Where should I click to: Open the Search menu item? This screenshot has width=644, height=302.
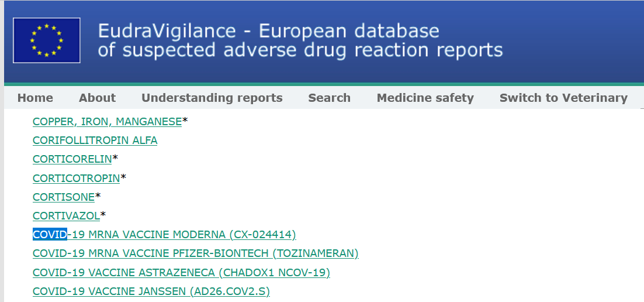[x=330, y=98]
